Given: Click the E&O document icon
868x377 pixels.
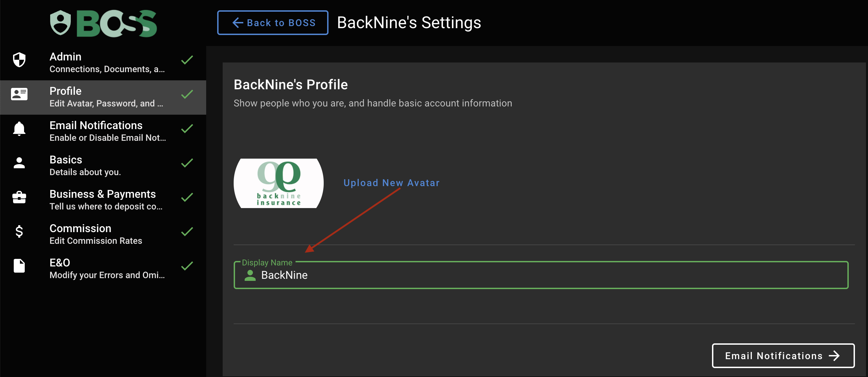Looking at the screenshot, I should click(x=19, y=266).
